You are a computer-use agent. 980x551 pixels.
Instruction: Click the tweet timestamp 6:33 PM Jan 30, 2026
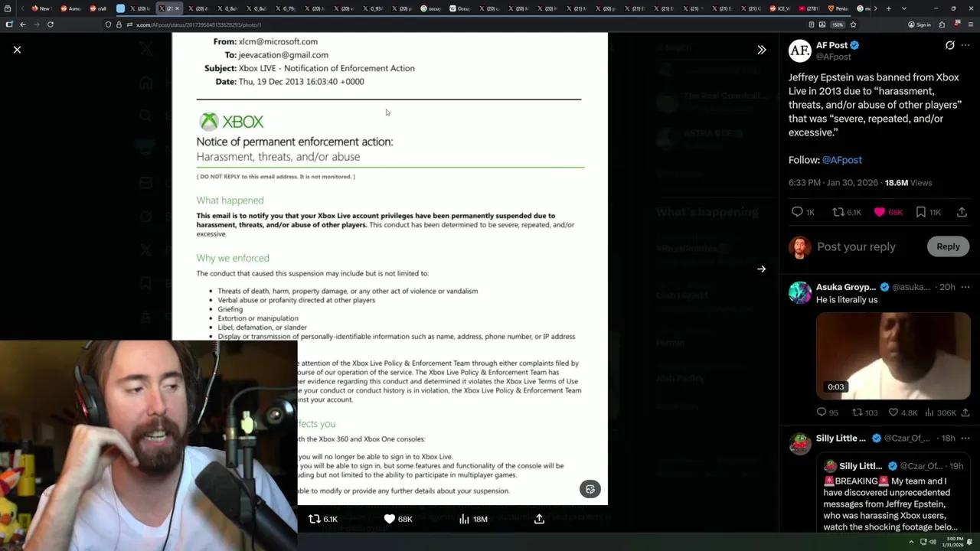tap(834, 183)
